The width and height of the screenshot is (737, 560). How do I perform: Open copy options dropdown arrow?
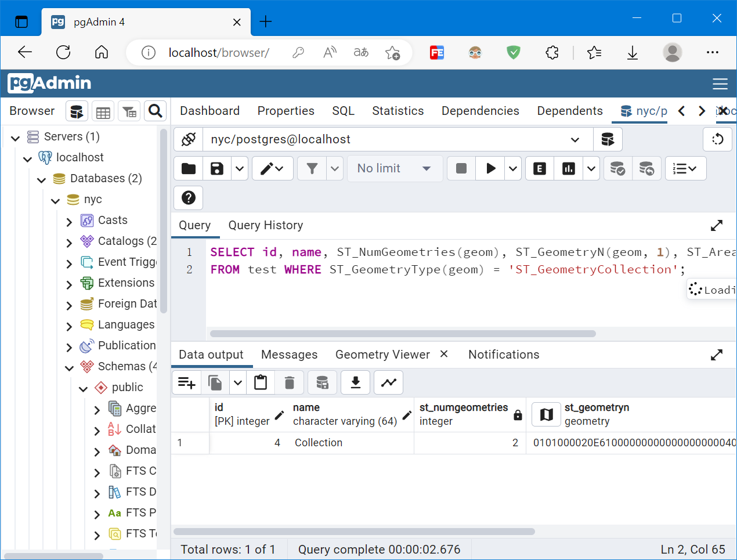click(x=238, y=382)
